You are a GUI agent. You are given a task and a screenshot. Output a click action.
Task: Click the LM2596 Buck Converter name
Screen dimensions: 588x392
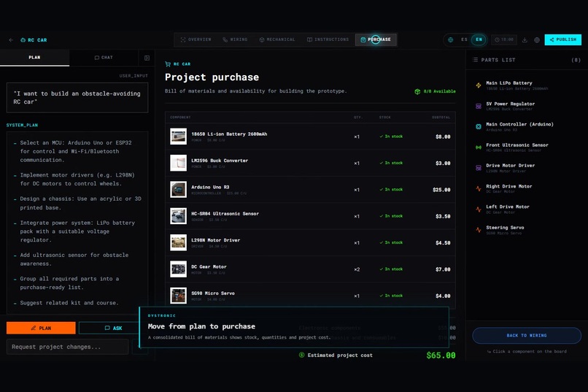tap(220, 161)
